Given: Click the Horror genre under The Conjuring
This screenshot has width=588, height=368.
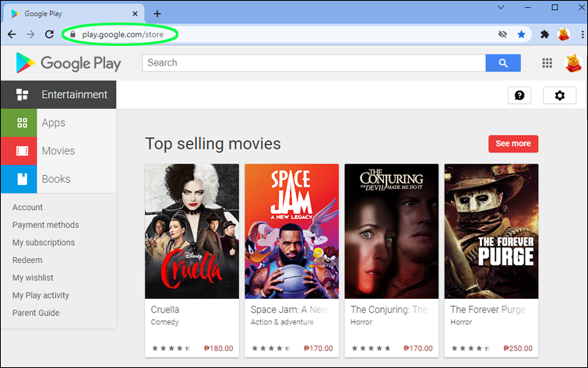Looking at the screenshot, I should [361, 322].
